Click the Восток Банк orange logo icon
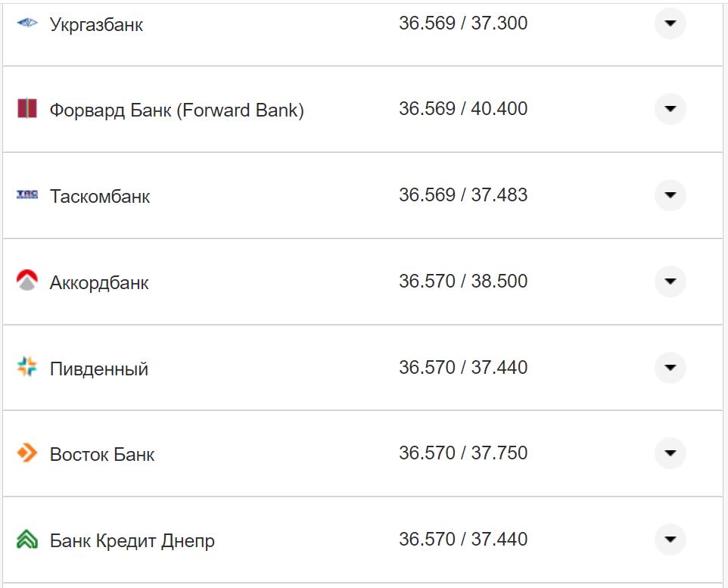This screenshot has height=588, width=728. pos(27,453)
